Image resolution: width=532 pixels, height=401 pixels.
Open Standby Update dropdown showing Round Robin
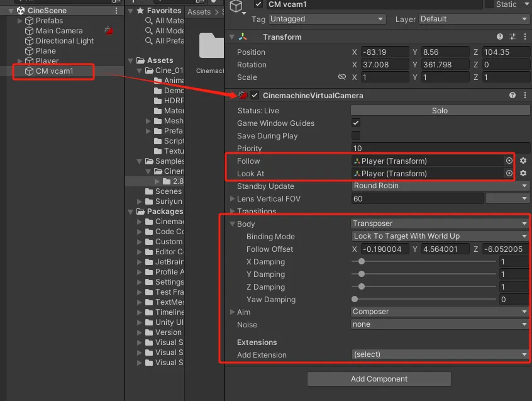pyautogui.click(x=440, y=186)
